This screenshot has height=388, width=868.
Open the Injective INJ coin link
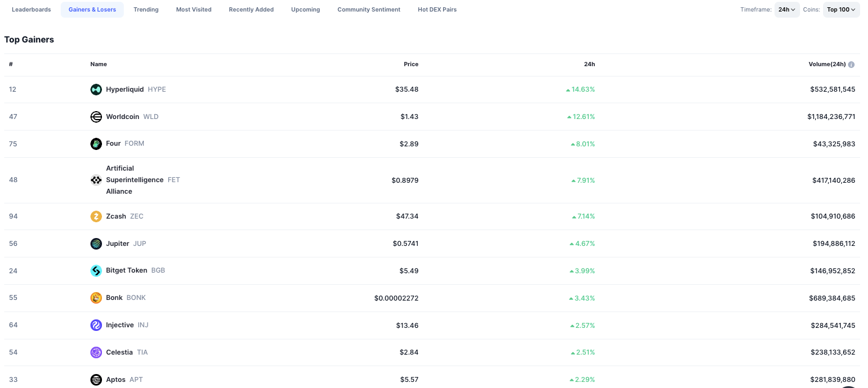click(120, 325)
